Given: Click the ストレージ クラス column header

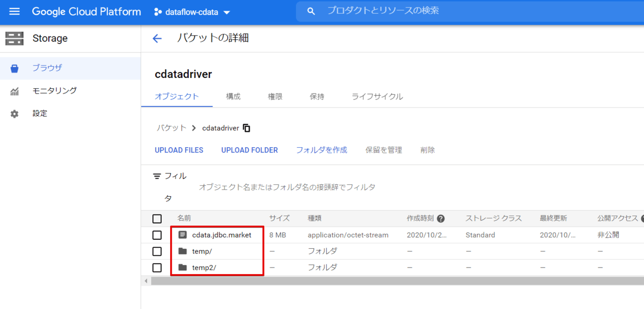Looking at the screenshot, I should pos(494,219).
